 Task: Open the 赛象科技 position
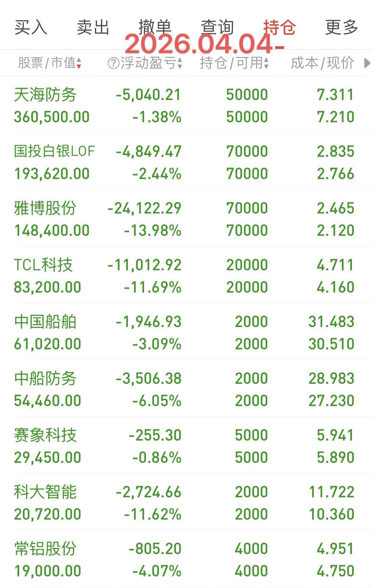[x=186, y=445]
